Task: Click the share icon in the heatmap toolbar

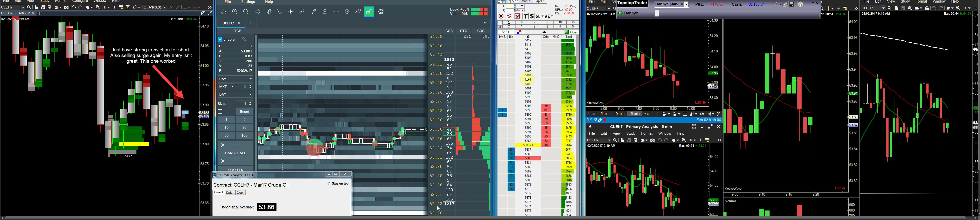Action: (258, 12)
